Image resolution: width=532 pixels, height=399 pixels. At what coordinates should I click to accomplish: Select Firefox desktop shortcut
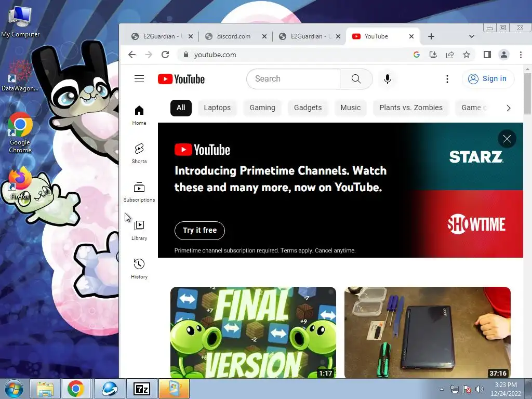tap(20, 183)
